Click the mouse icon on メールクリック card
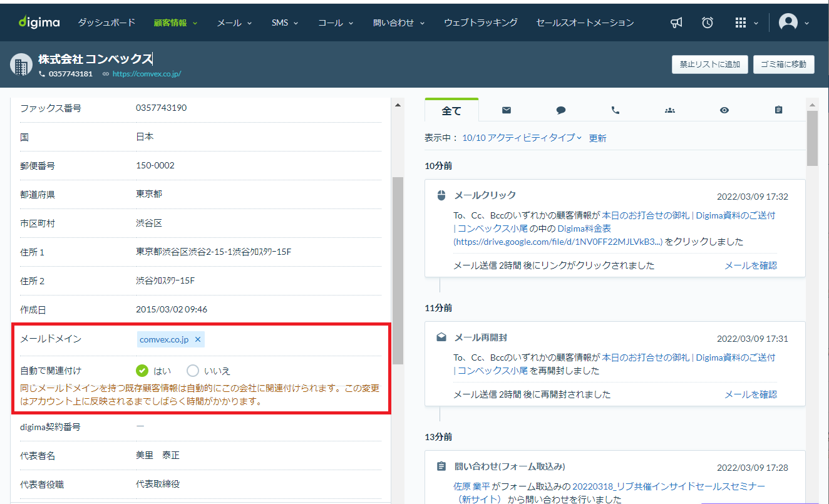 coord(441,195)
